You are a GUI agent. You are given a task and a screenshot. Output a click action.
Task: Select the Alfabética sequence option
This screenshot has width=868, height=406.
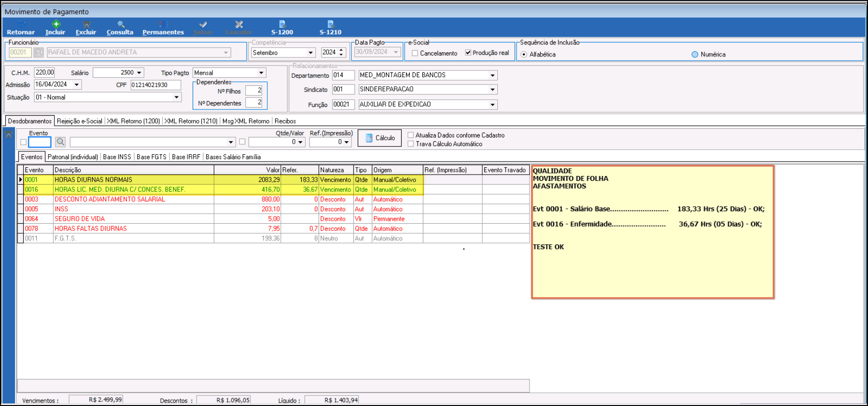pyautogui.click(x=524, y=54)
